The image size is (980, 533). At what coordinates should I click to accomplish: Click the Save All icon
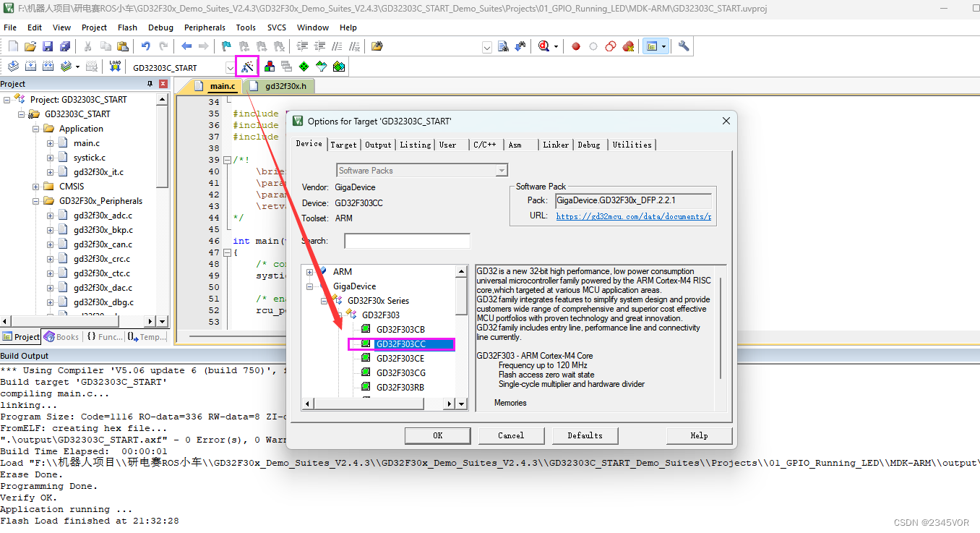click(65, 46)
